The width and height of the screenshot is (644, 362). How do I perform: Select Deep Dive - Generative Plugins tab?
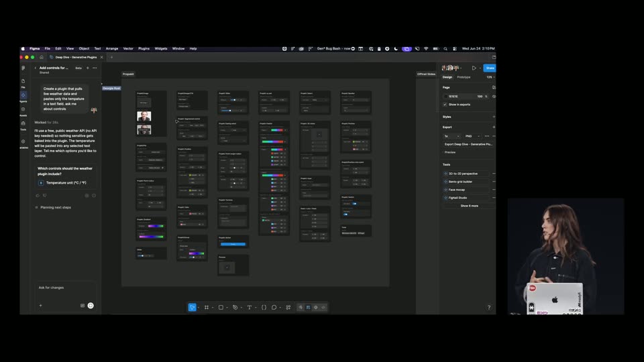pos(76,57)
